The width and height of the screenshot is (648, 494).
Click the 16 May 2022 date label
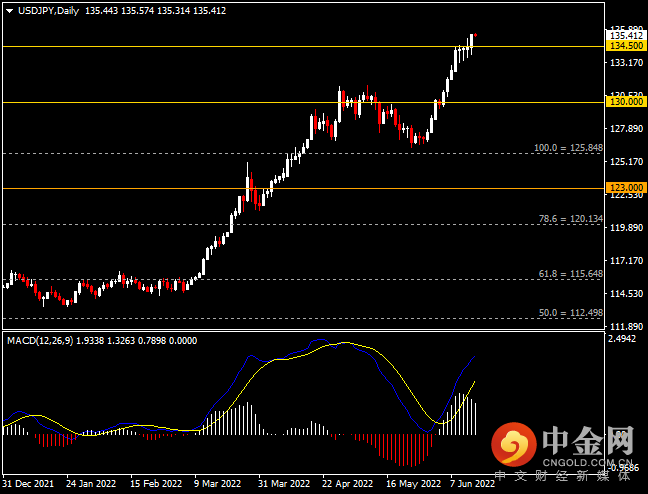413,484
